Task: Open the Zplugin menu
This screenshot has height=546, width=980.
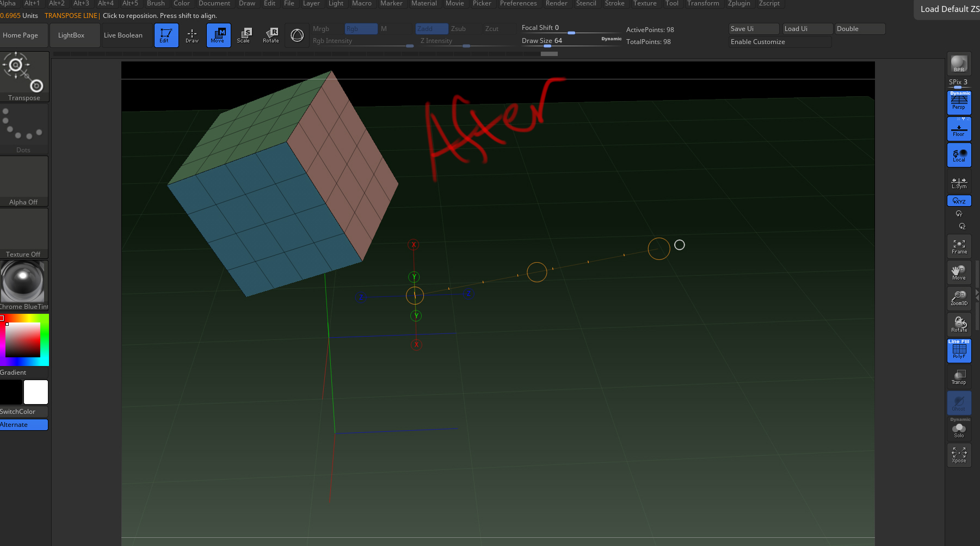Action: pyautogui.click(x=739, y=3)
